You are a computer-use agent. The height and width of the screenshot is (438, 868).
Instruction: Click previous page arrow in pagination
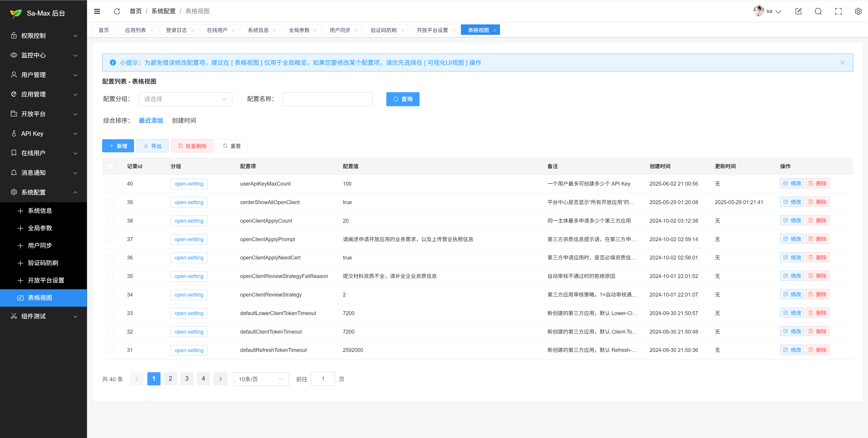click(x=137, y=379)
